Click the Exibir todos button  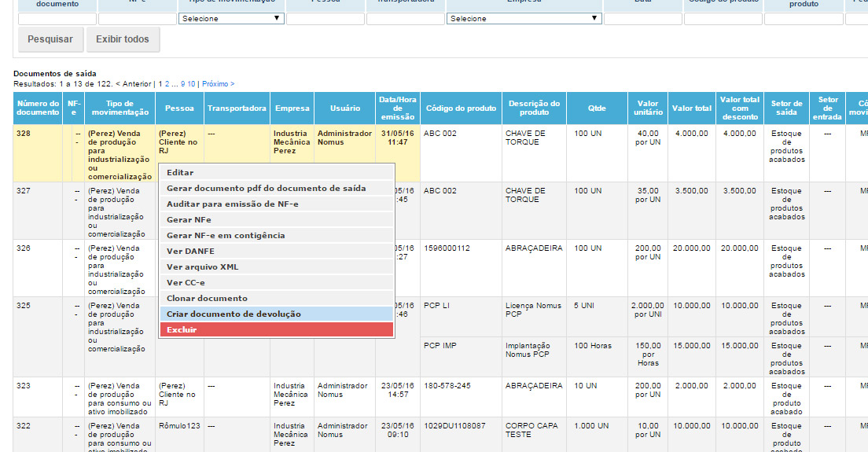coord(123,39)
